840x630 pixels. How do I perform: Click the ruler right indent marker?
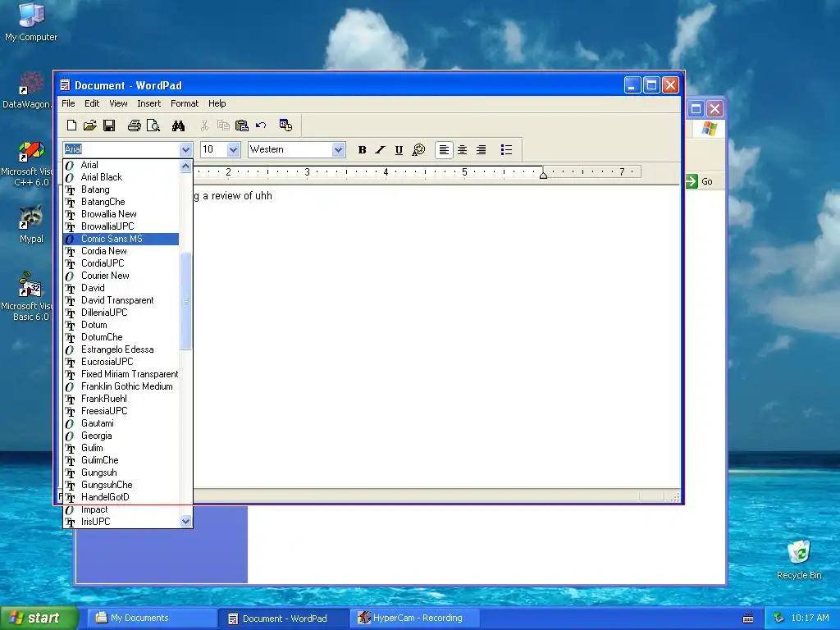543,175
